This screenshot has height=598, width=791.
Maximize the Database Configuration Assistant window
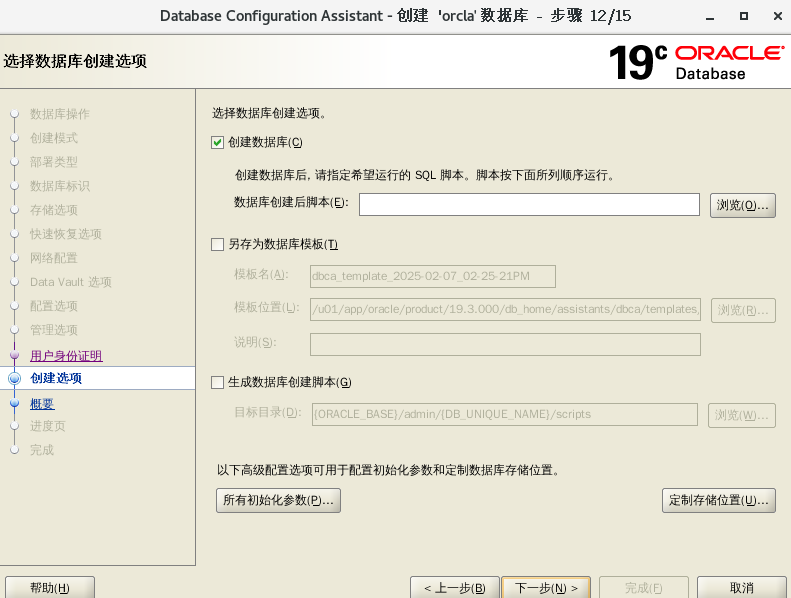[743, 16]
